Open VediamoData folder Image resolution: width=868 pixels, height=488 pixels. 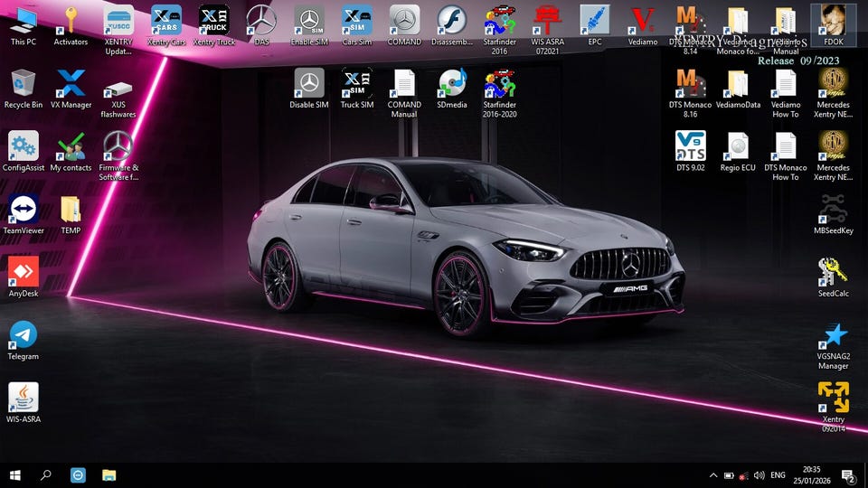pyautogui.click(x=738, y=89)
